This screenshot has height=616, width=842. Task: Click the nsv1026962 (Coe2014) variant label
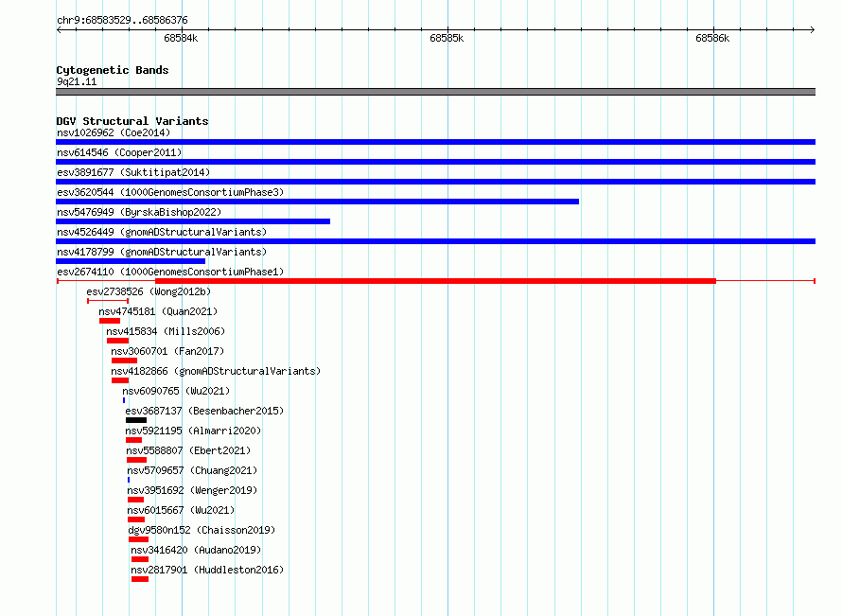point(114,132)
